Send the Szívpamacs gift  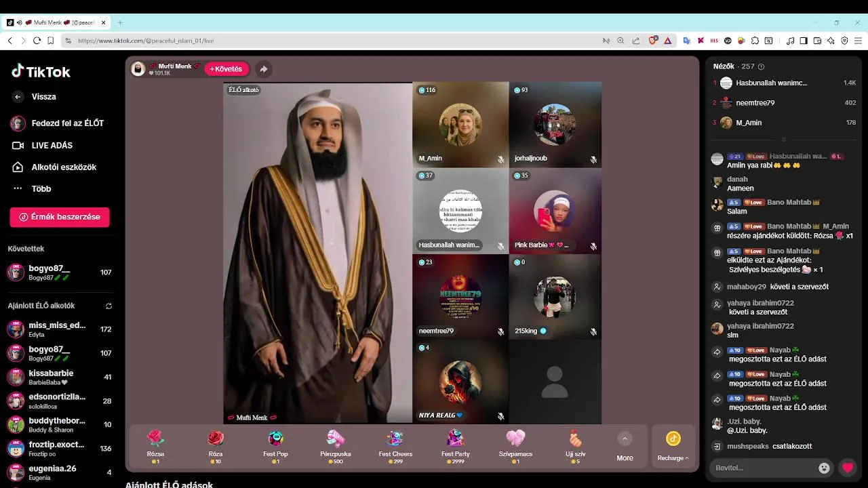pyautogui.click(x=515, y=446)
